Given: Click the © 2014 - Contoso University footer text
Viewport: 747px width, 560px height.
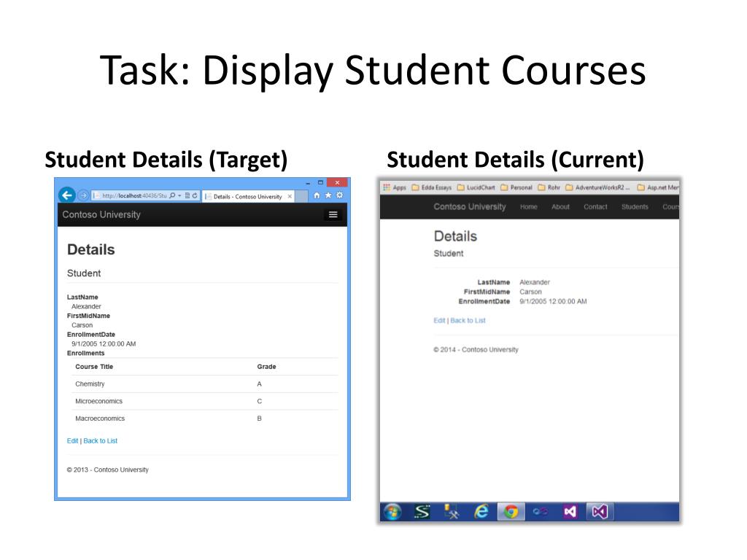Looking at the screenshot, I should click(476, 349).
